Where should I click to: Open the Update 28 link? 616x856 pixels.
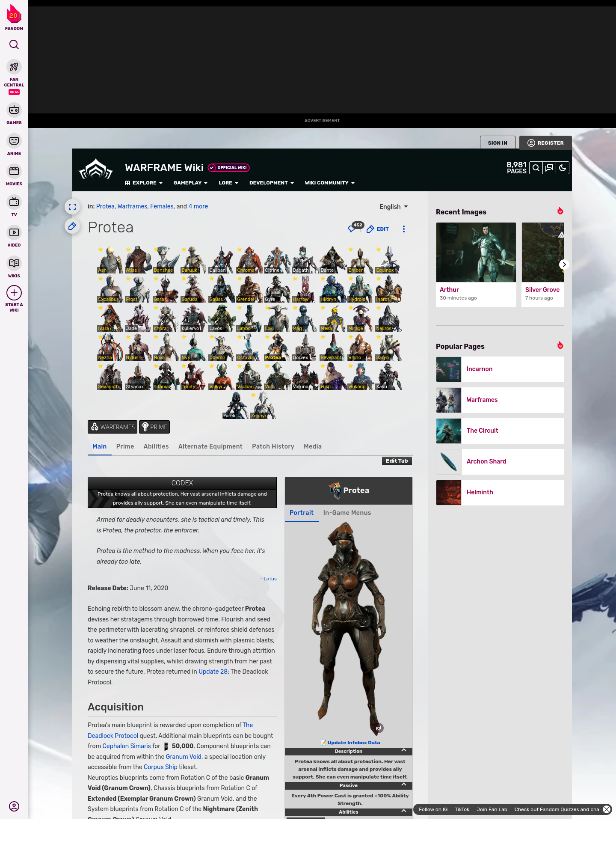tap(213, 672)
